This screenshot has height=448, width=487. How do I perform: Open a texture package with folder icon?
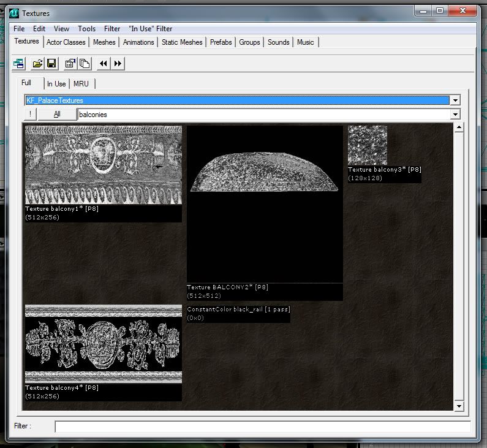[x=37, y=63]
